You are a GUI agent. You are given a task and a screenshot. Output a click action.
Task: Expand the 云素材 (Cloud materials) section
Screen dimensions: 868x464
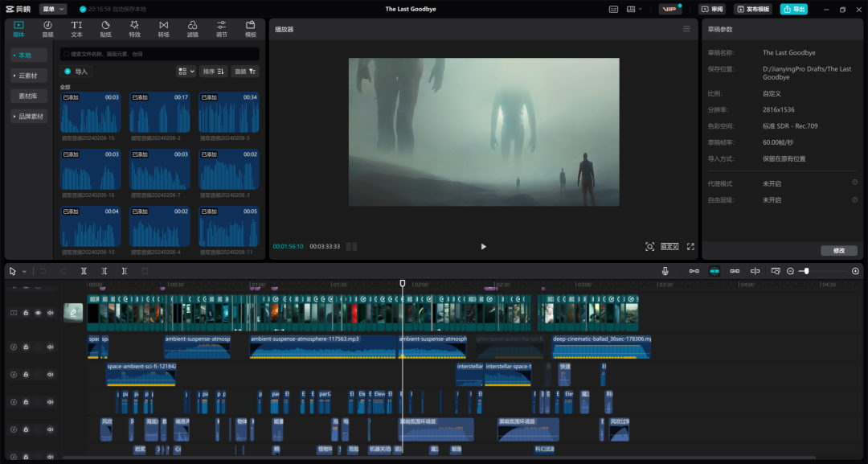coord(29,76)
